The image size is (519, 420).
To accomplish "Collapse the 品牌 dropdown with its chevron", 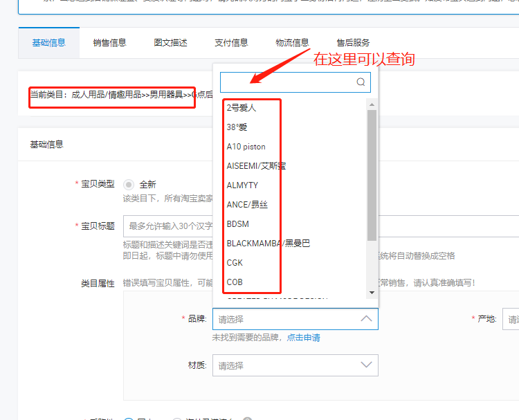I will (366, 319).
